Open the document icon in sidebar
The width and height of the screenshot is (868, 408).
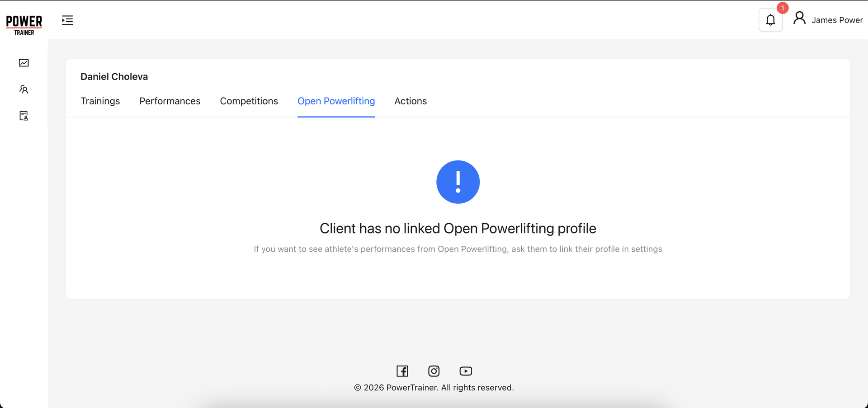pos(24,116)
